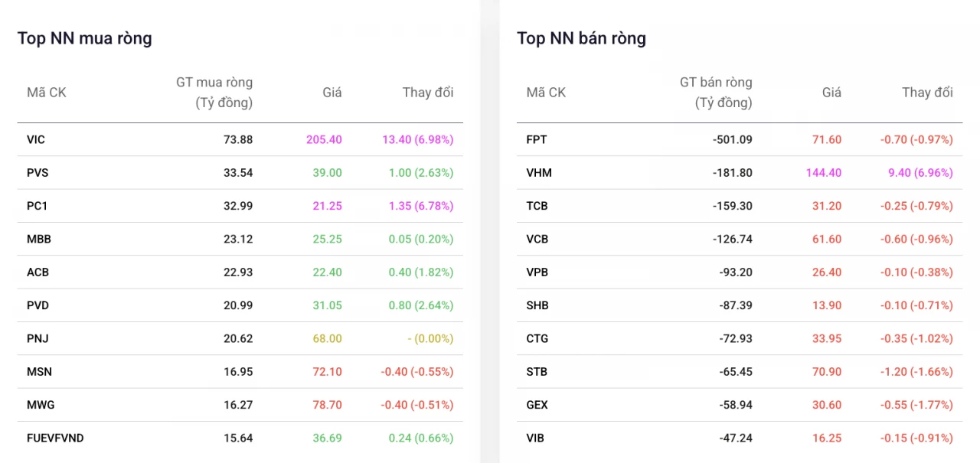Click the FPT ticker in net sell table
The width and height of the screenshot is (980, 463).
point(537,139)
